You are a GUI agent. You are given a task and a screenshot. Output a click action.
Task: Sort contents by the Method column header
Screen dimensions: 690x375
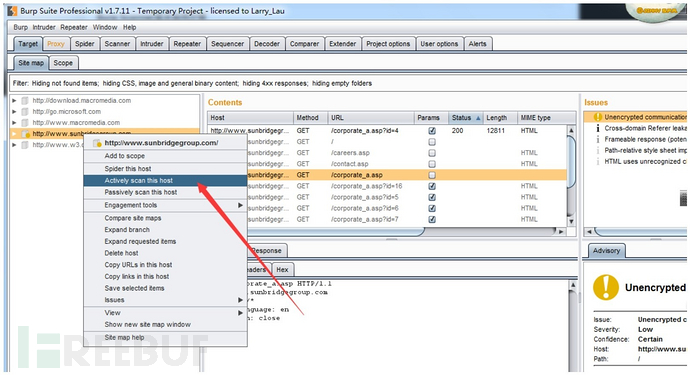(311, 118)
